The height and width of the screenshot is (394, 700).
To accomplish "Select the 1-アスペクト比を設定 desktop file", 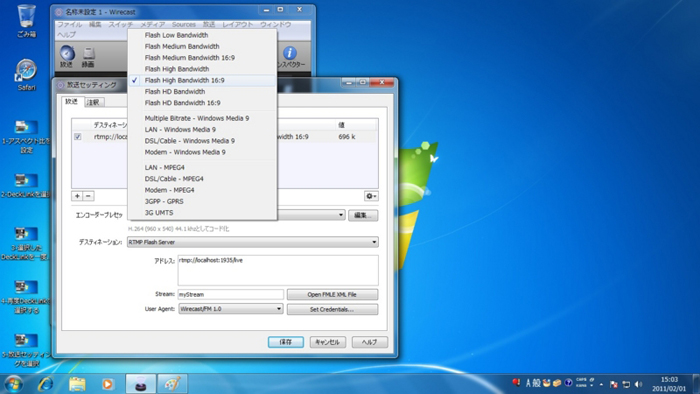I will click(x=26, y=137).
